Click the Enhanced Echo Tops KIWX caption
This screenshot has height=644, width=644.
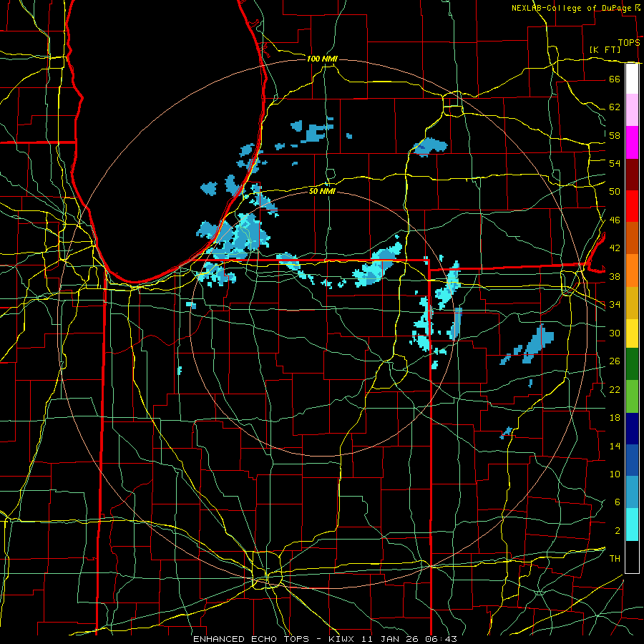pyautogui.click(x=325, y=639)
